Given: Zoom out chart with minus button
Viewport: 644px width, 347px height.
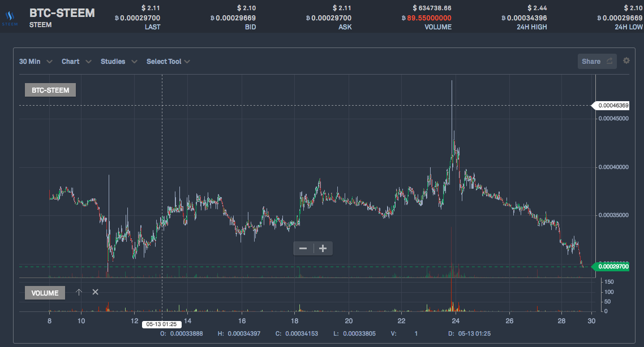Looking at the screenshot, I should pos(303,249).
